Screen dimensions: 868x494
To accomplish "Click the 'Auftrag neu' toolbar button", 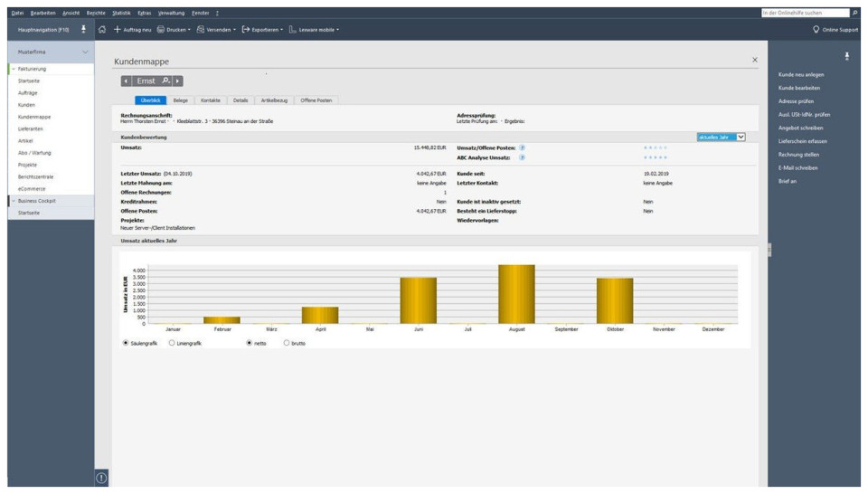I will point(132,30).
